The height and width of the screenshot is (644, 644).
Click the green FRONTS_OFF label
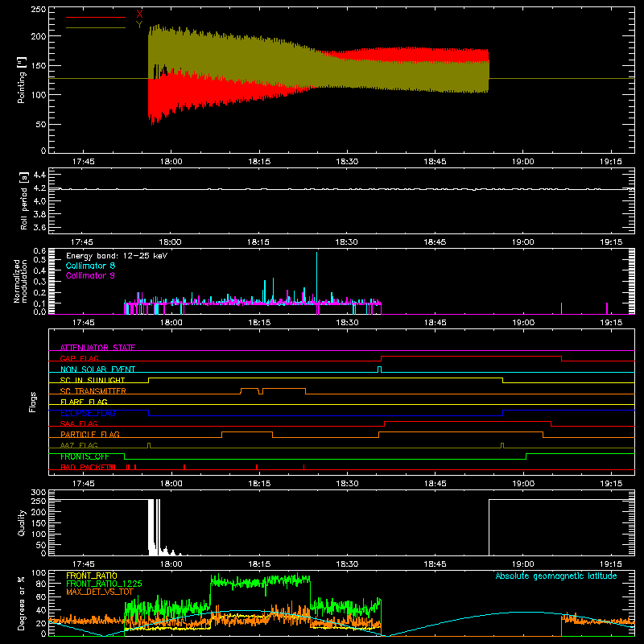pyautogui.click(x=85, y=456)
